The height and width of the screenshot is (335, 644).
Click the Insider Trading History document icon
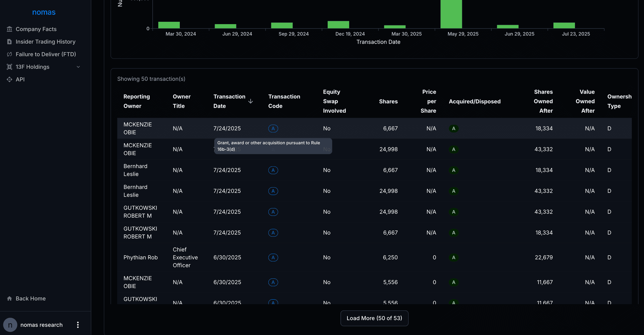coord(9,42)
